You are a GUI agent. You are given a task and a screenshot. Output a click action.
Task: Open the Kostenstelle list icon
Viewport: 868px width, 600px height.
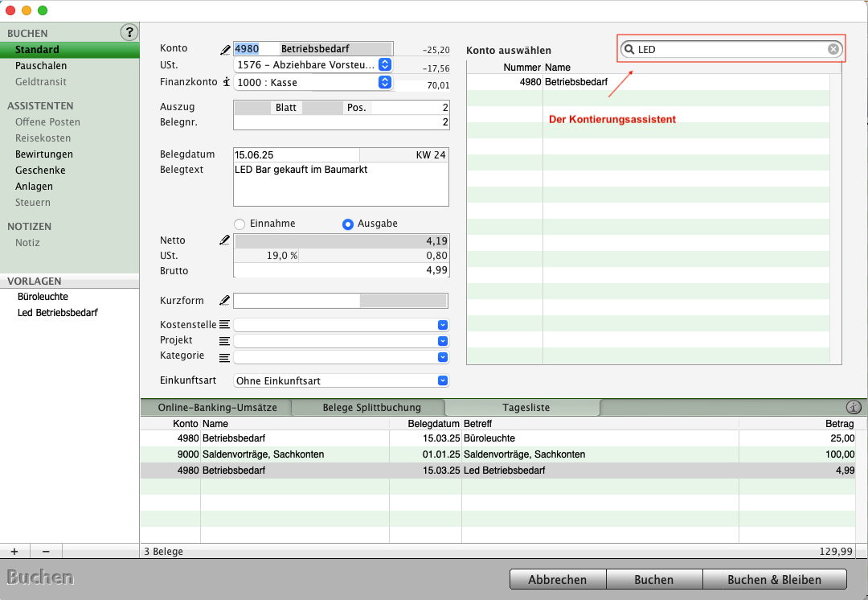[224, 325]
